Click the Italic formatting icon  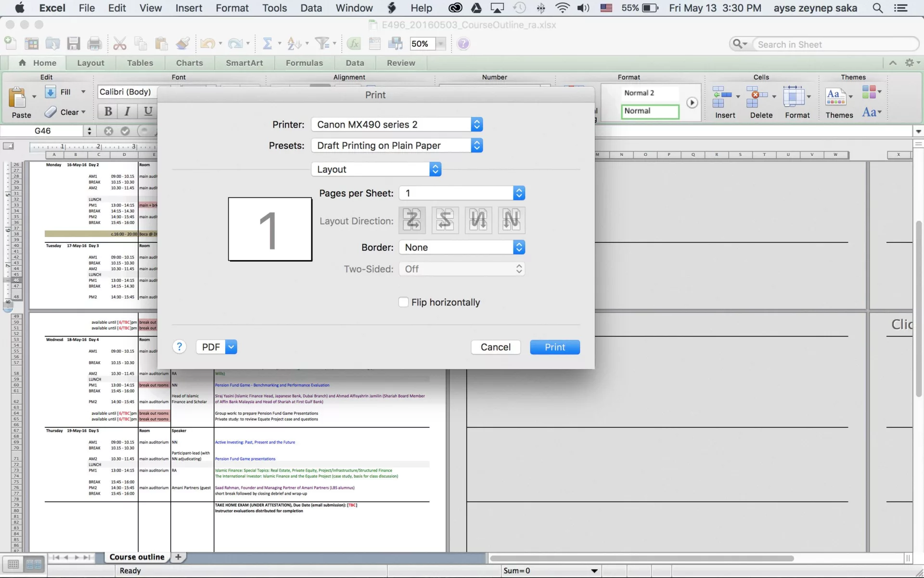127,111
